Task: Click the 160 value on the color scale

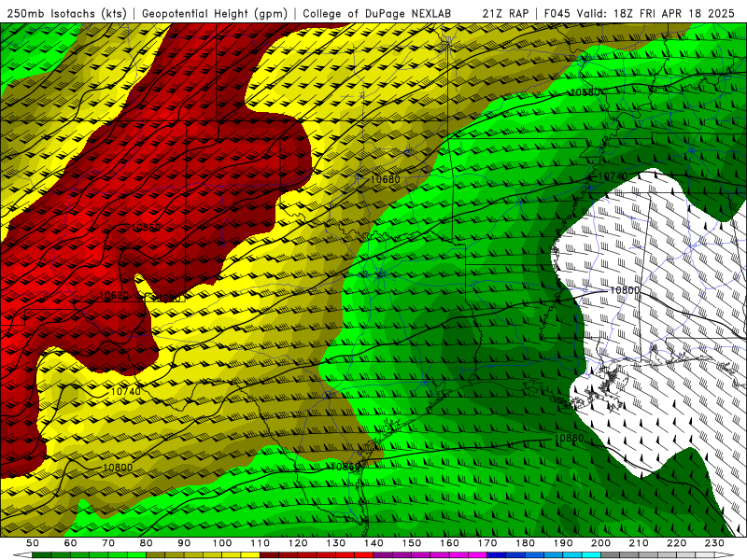Action: [449, 543]
